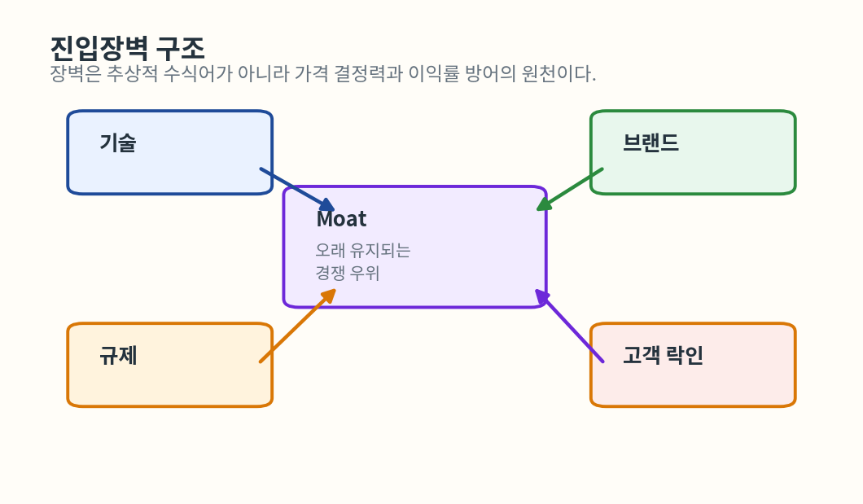
Task: Select the orange 규제 box
Action: 169,383
